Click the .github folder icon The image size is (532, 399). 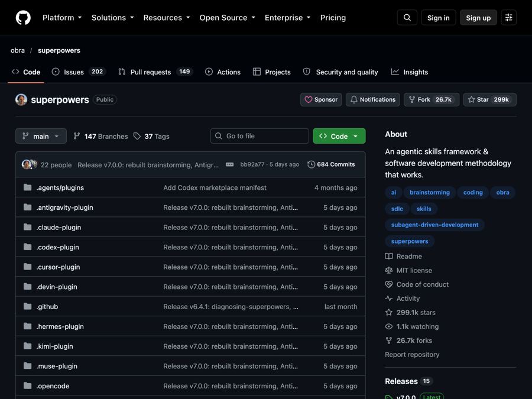[x=27, y=306]
